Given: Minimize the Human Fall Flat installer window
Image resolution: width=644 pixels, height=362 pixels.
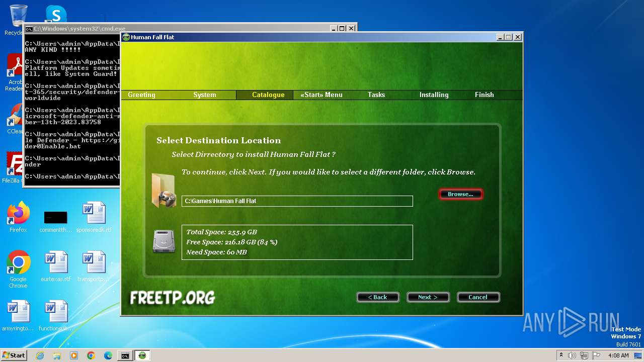Looking at the screenshot, I should click(500, 37).
